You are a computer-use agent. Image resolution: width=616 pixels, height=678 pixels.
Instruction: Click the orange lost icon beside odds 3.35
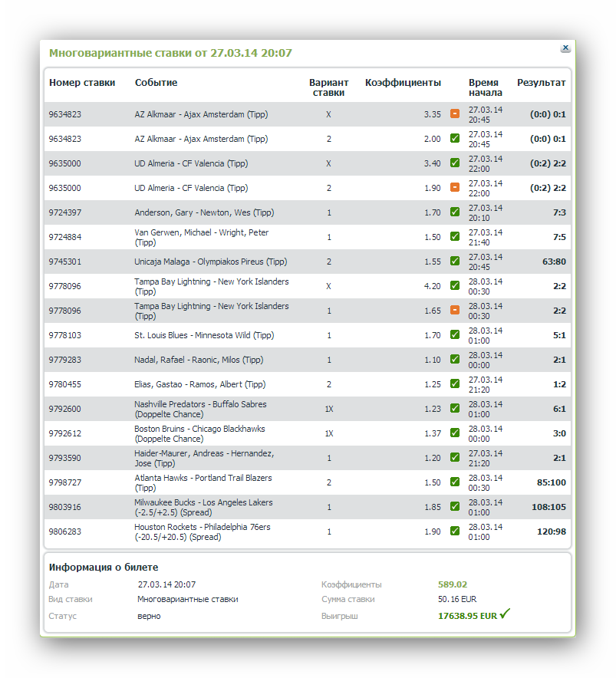pyautogui.click(x=455, y=114)
